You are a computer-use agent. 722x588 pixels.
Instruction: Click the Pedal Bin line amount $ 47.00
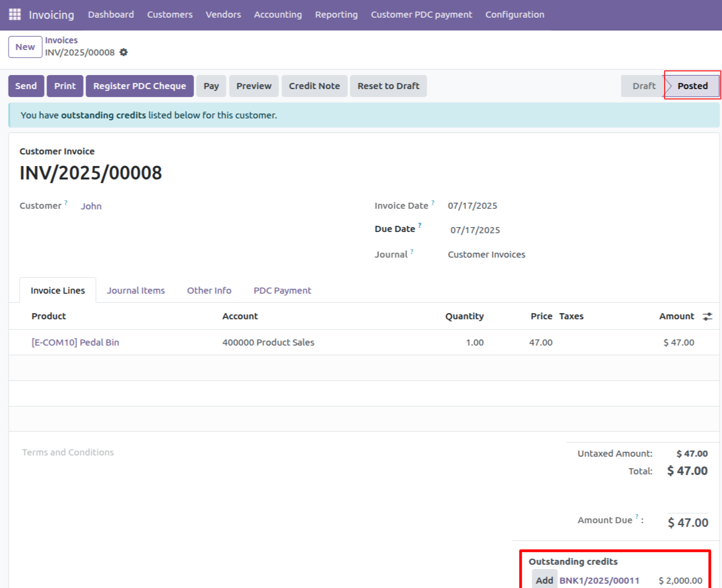[x=679, y=343]
